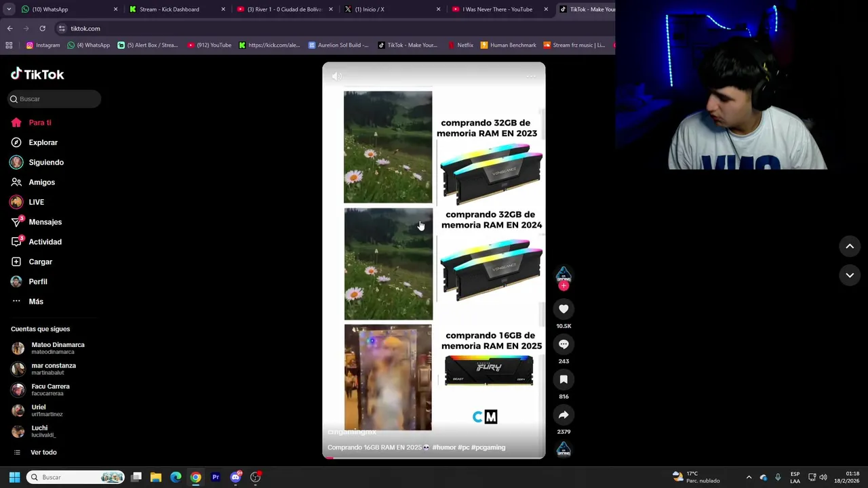Click the TikTok logo
Image resolution: width=868 pixels, height=488 pixels.
pyautogui.click(x=37, y=74)
